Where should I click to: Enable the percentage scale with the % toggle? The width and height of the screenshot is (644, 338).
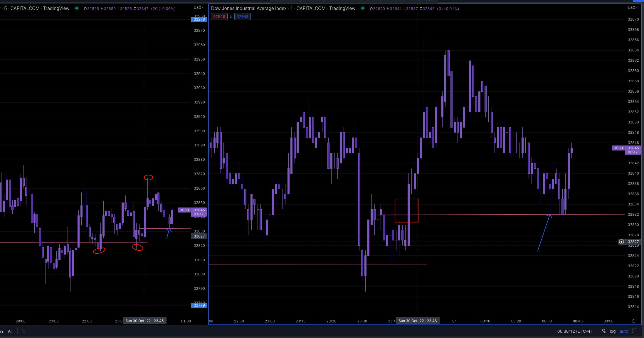pos(604,331)
